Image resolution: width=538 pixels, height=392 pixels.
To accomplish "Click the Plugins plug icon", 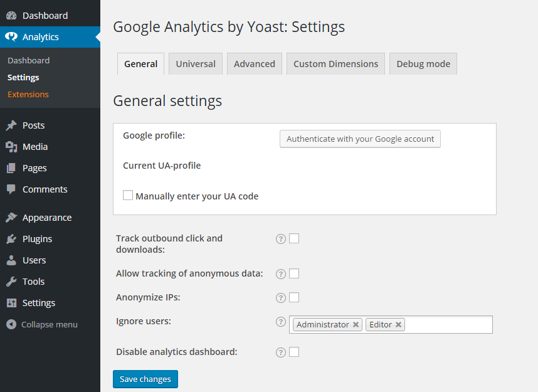I will click(11, 239).
